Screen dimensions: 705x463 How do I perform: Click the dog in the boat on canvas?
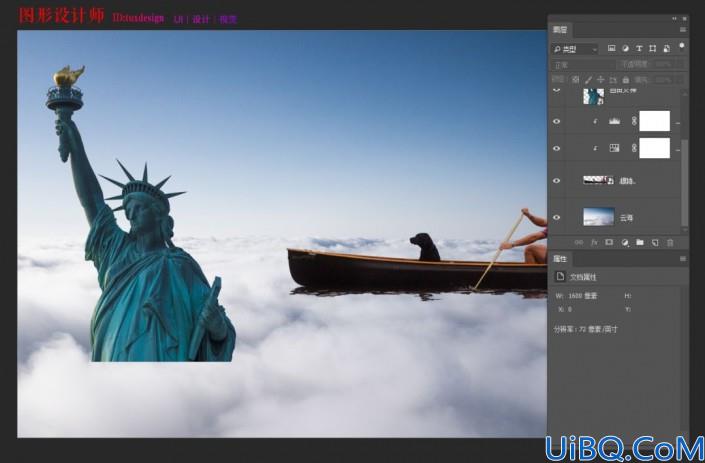424,247
